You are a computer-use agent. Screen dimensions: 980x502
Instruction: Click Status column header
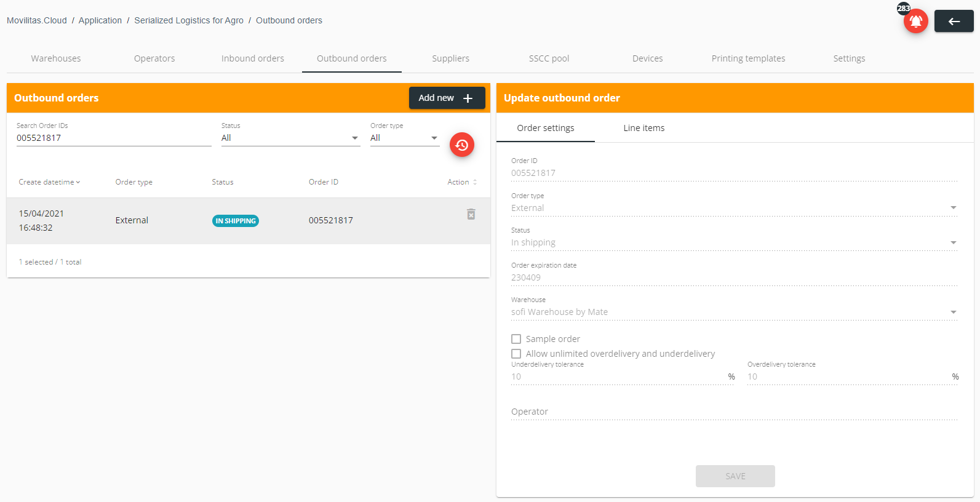point(223,182)
